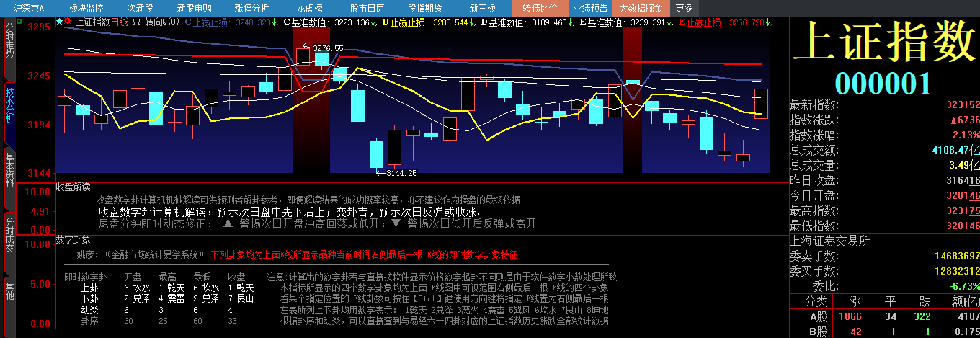Click the YY indicator label
This screenshot has height=338, width=980.
pos(136,22)
